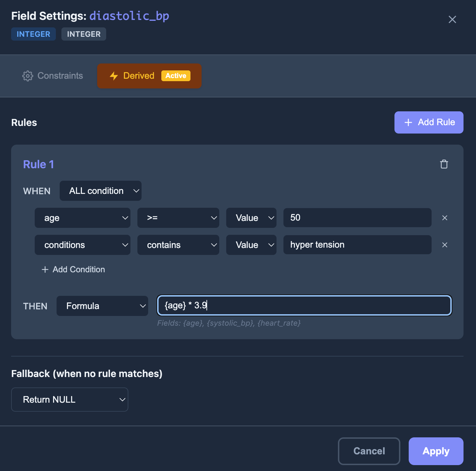Image resolution: width=476 pixels, height=471 pixels.
Task: Close the Field Settings dialog
Action: [452, 19]
